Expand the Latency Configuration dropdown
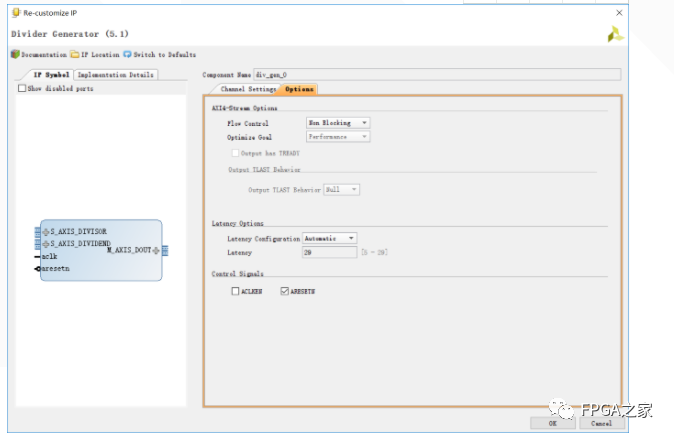 point(329,239)
